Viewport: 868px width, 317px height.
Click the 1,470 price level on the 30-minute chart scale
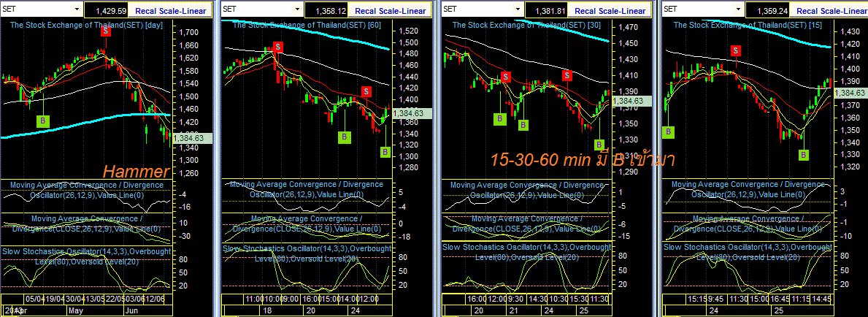[x=628, y=27]
